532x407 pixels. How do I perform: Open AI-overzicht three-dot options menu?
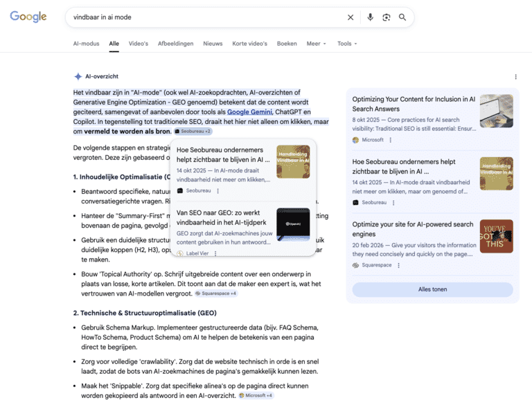point(515,77)
